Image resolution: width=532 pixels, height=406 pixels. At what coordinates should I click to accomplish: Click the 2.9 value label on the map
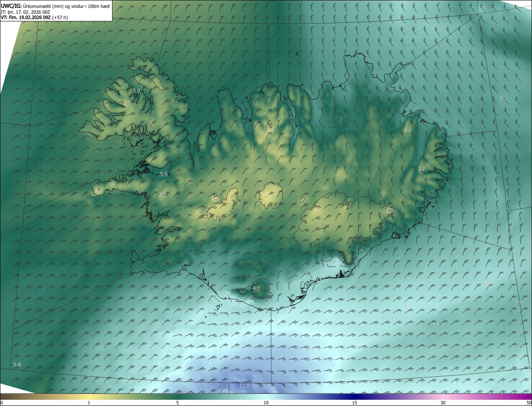point(389,211)
